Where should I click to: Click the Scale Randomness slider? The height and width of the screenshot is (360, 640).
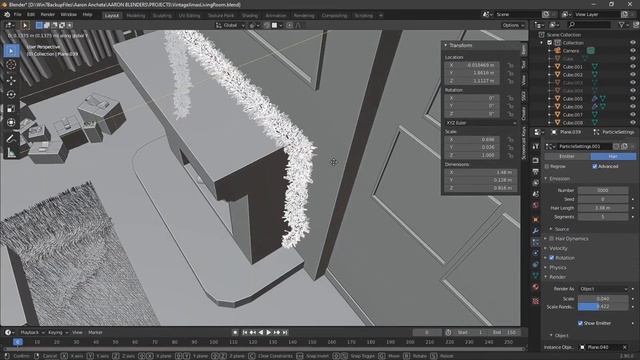(603, 307)
